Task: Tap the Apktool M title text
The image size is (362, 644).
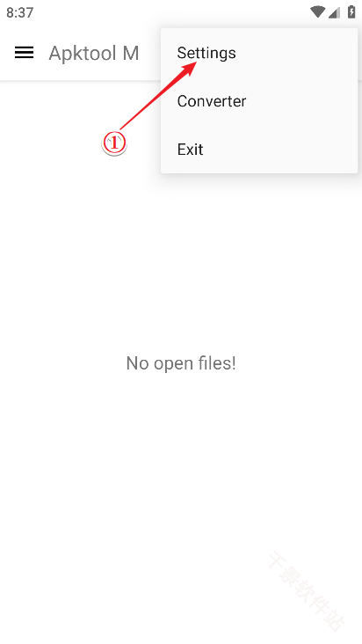Action: 94,53
